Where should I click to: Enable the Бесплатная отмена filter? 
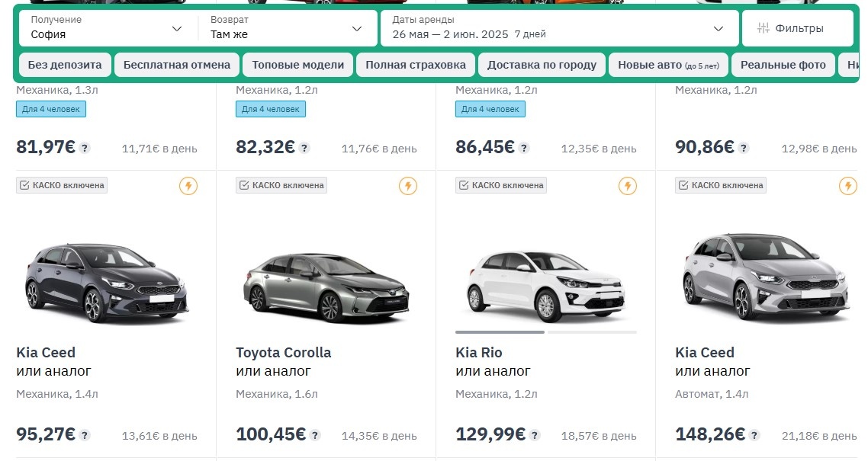[176, 65]
